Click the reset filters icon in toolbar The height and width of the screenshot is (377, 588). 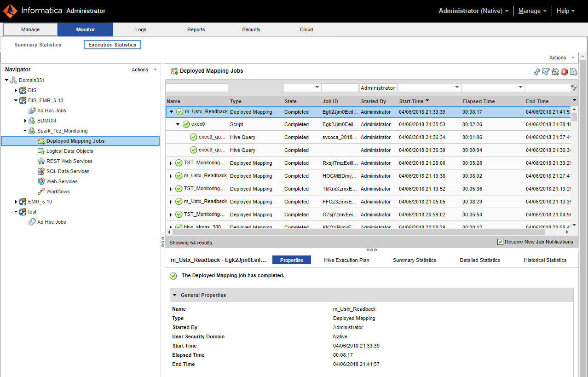coord(546,71)
